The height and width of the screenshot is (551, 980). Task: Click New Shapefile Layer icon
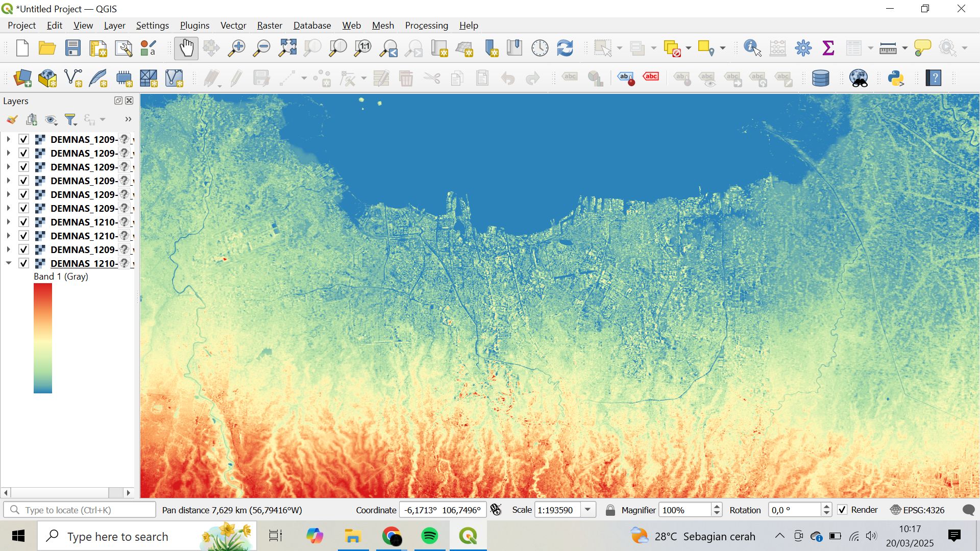click(x=73, y=78)
